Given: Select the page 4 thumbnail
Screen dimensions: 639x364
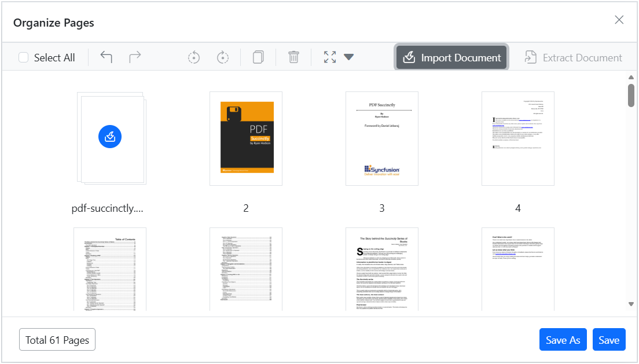Looking at the screenshot, I should pos(518,138).
